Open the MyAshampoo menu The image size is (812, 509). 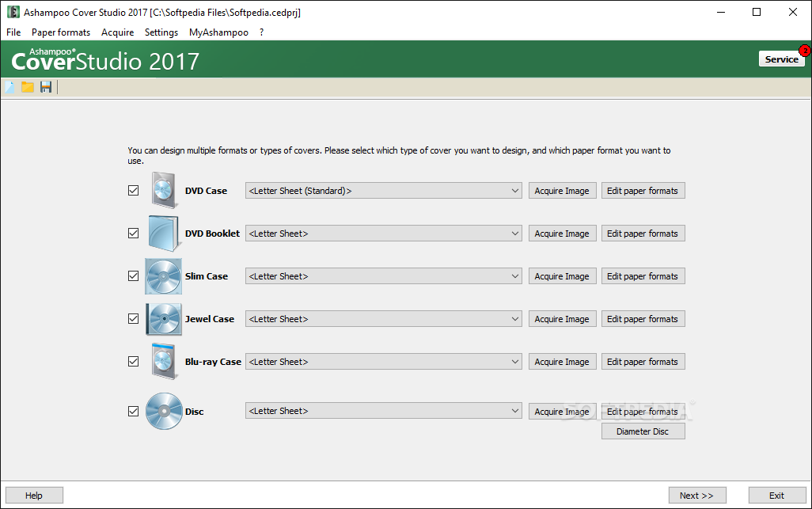[x=218, y=32]
